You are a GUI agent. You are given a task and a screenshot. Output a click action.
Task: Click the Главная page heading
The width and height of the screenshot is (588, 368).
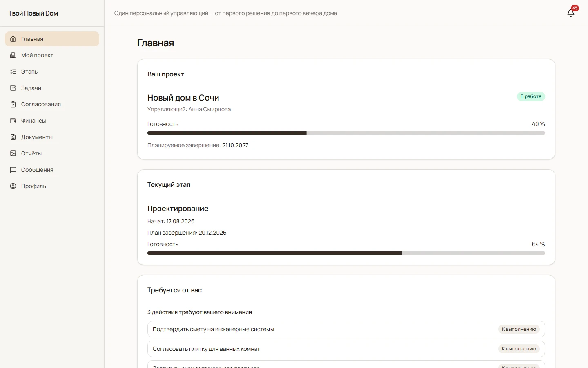point(156,43)
